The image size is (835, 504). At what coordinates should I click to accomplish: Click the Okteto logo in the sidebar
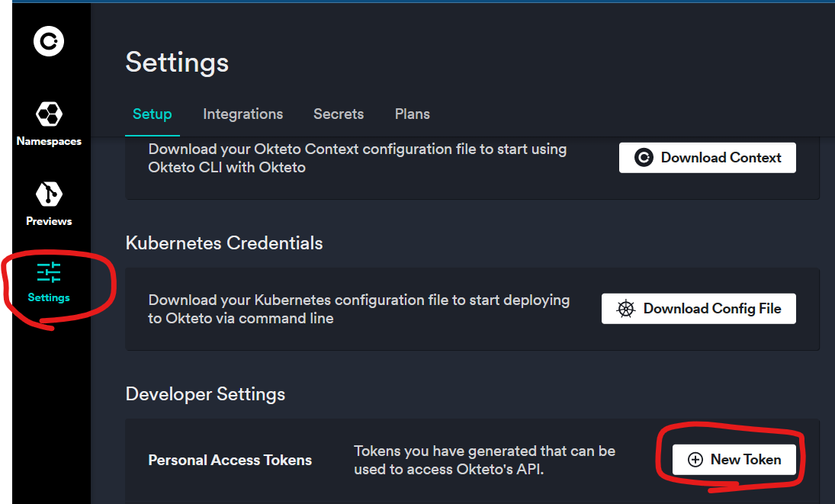(x=49, y=40)
